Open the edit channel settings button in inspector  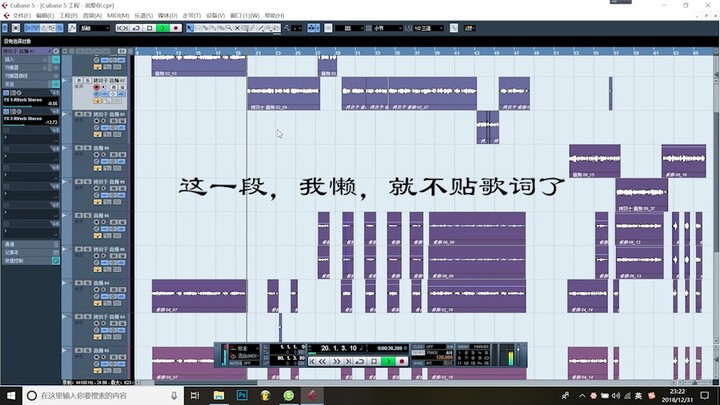click(x=56, y=51)
